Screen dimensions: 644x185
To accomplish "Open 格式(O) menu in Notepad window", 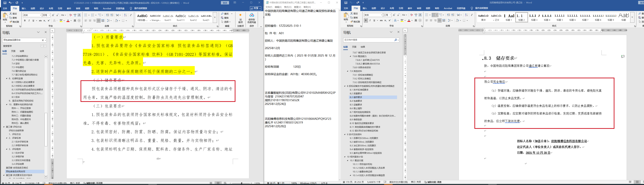I will [287, 7].
